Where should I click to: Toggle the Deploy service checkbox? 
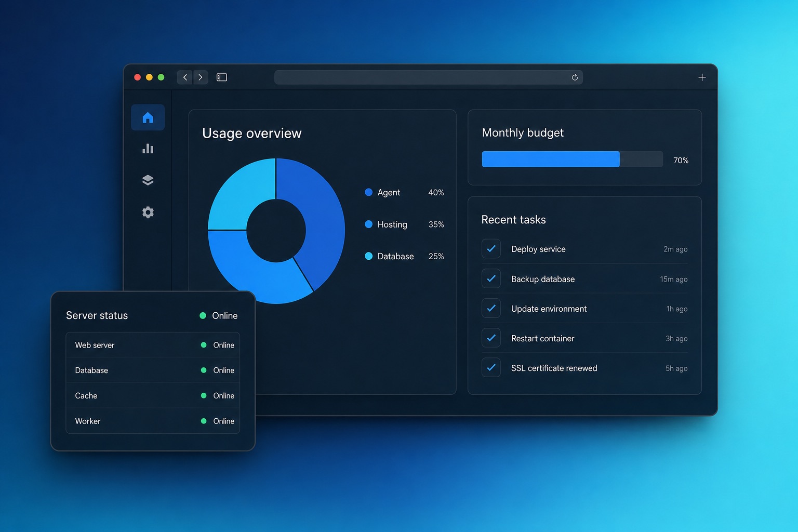[x=491, y=249]
